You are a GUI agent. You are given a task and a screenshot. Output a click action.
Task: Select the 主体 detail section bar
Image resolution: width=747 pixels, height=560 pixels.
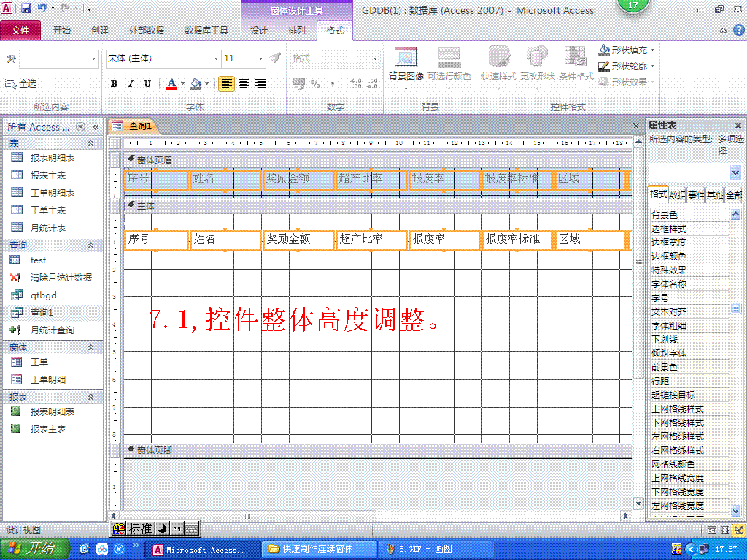point(378,206)
